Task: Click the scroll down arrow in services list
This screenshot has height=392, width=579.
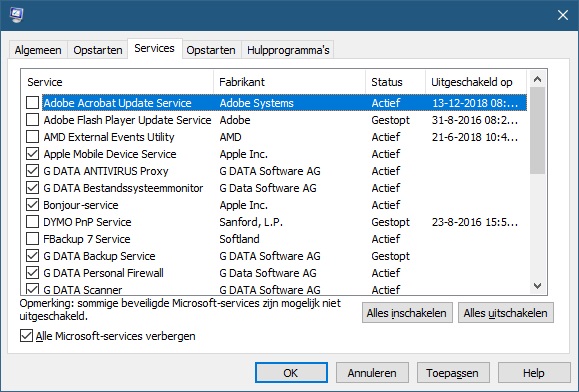Action: click(538, 286)
